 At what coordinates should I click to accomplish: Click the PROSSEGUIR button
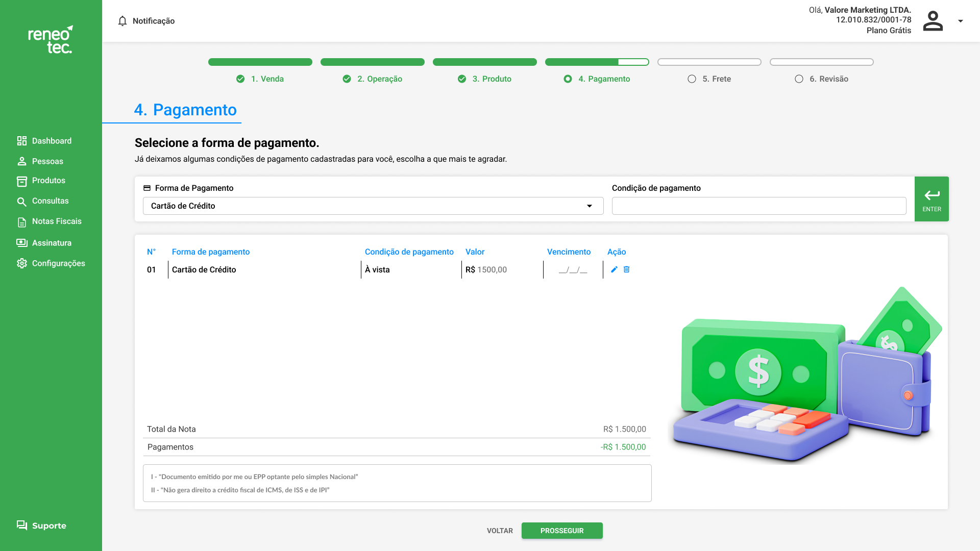(561, 531)
